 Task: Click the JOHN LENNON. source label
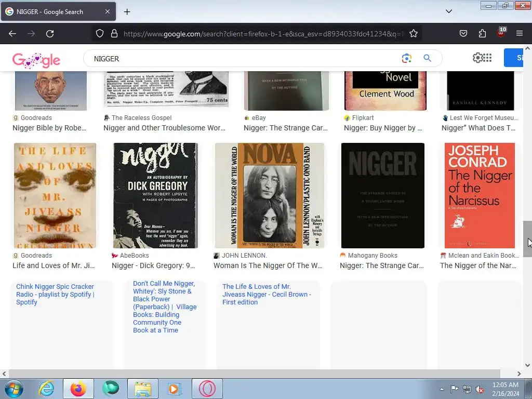(244, 256)
